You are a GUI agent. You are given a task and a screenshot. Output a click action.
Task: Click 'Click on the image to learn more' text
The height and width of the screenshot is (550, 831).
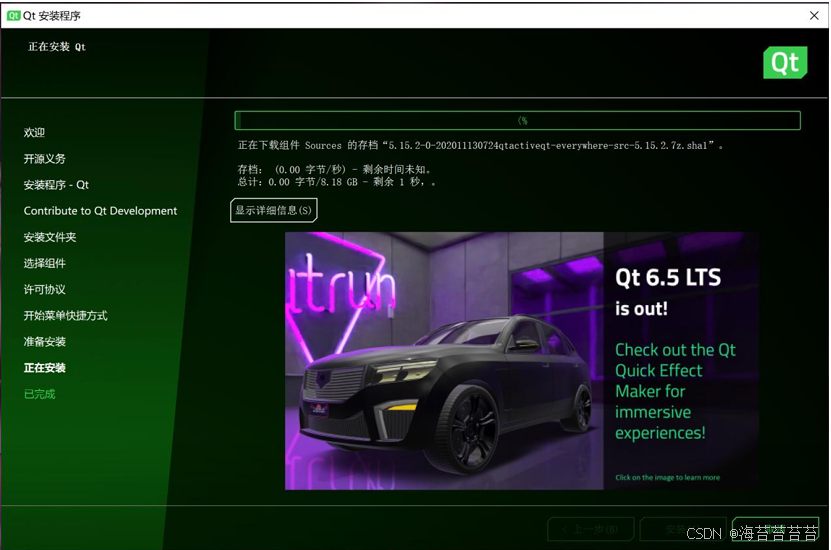(668, 477)
